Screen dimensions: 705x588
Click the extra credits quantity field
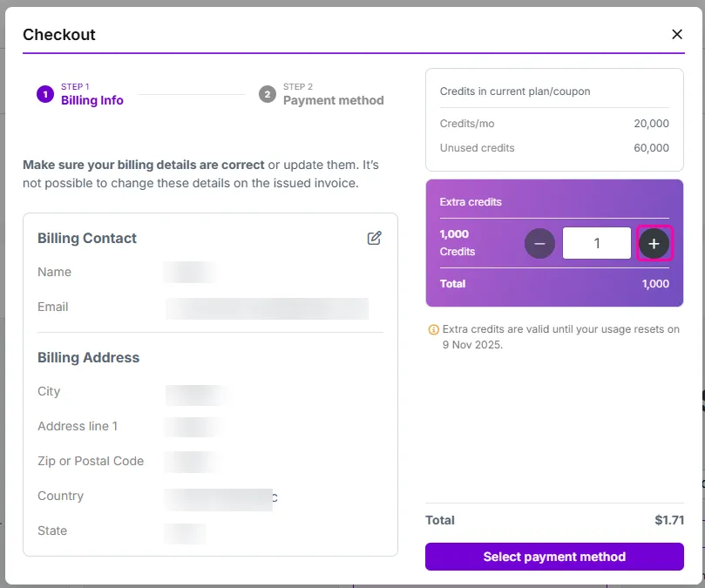(597, 243)
